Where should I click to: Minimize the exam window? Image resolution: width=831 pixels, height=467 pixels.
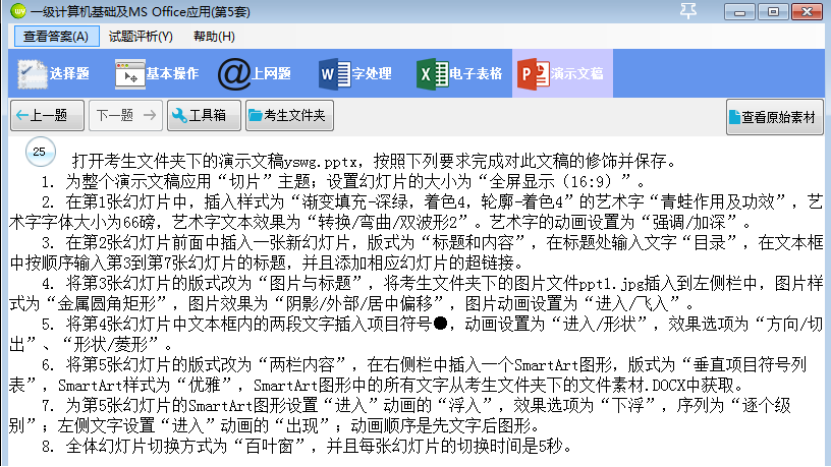coord(739,12)
